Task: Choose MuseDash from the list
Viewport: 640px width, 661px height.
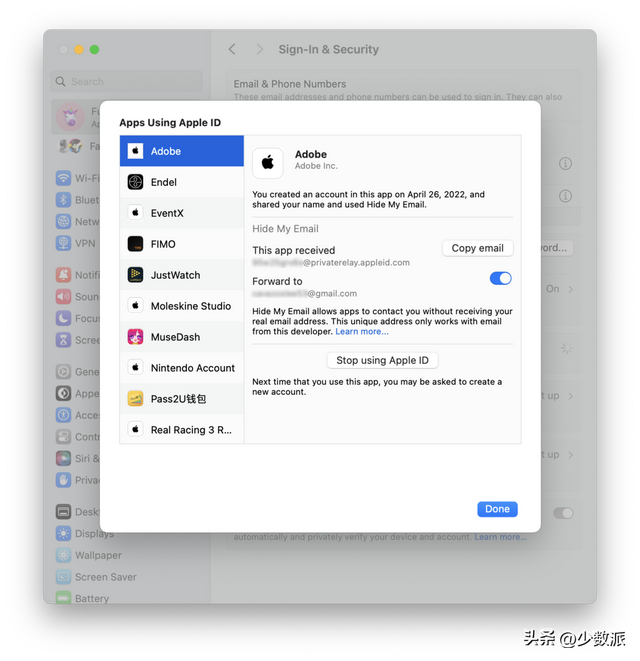Action: [x=182, y=337]
